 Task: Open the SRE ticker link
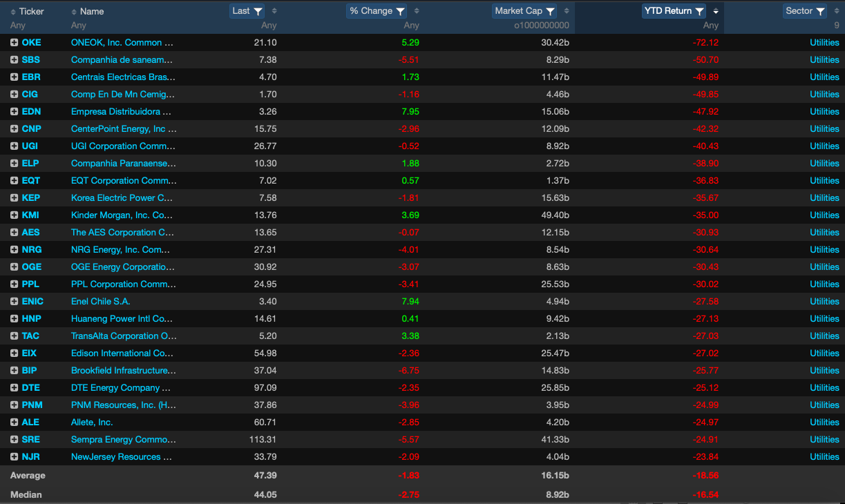click(x=30, y=440)
